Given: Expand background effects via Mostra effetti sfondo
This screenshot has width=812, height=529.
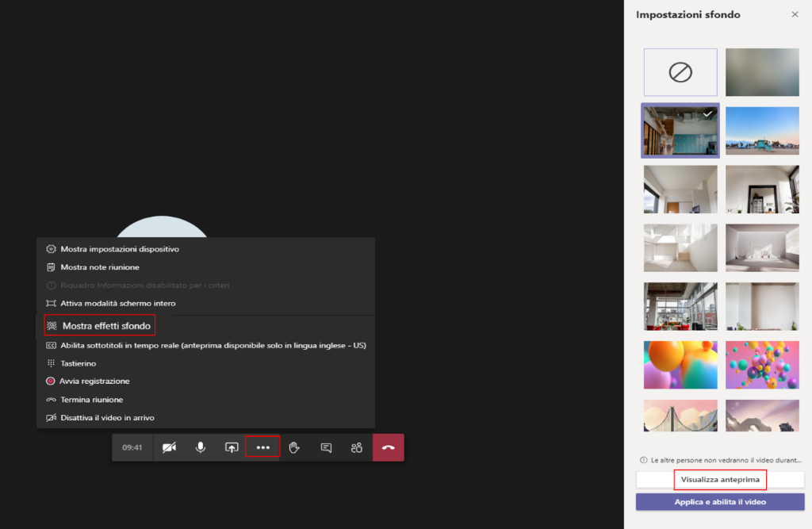Looking at the screenshot, I should (100, 325).
